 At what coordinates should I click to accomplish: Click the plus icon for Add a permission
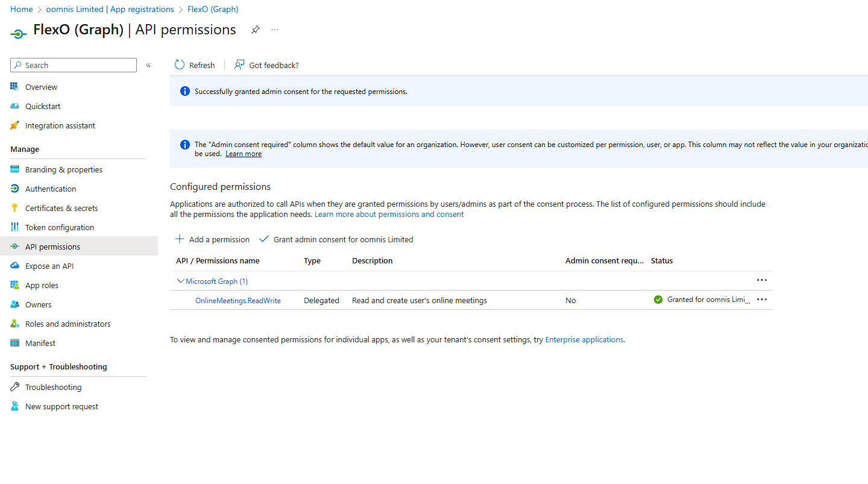click(180, 239)
